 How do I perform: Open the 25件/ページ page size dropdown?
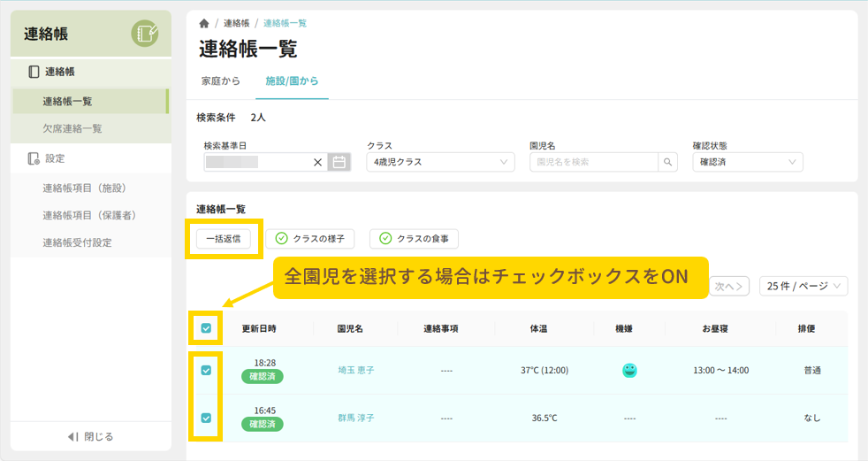(x=803, y=286)
